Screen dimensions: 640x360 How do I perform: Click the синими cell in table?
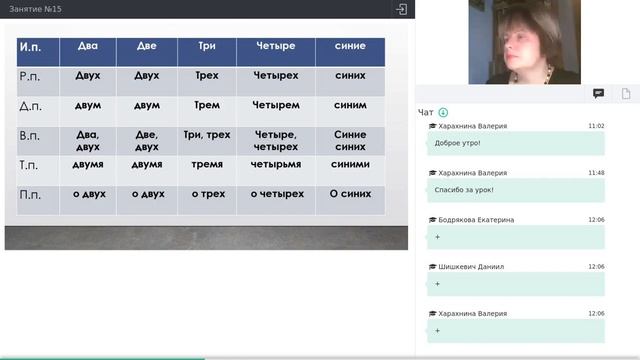coord(350,170)
